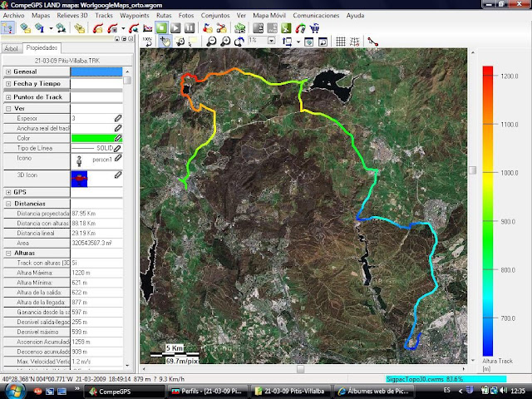532x399 pixels.
Task: Select the hand pan tool
Action: tap(165, 41)
